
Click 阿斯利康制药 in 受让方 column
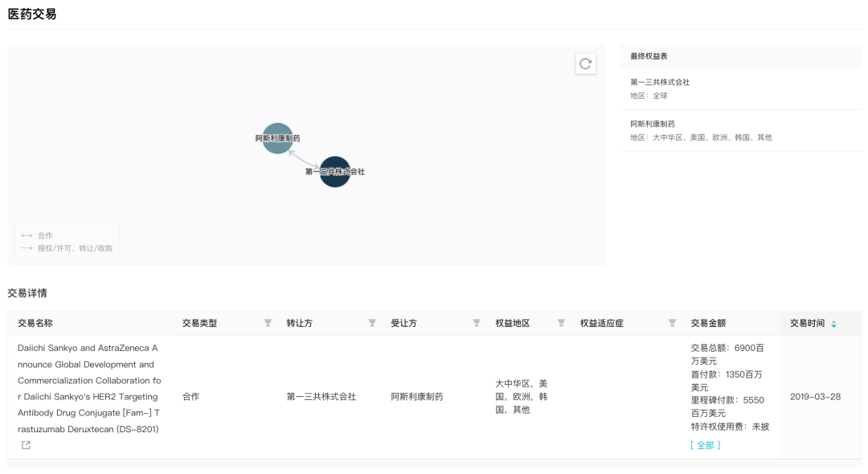[417, 397]
